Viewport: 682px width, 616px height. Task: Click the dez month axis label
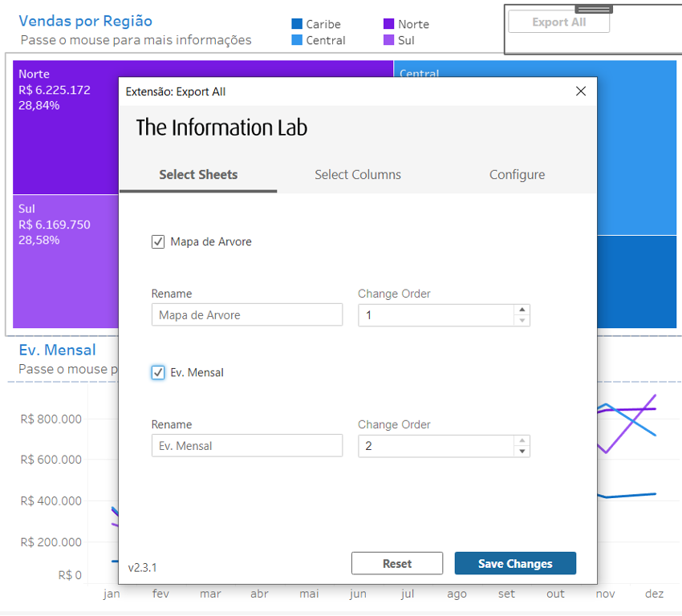coord(654,594)
